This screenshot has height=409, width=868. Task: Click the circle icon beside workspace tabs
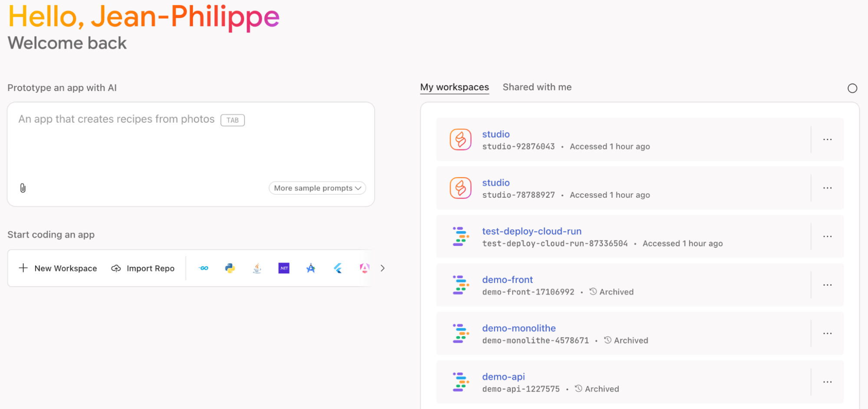[852, 88]
